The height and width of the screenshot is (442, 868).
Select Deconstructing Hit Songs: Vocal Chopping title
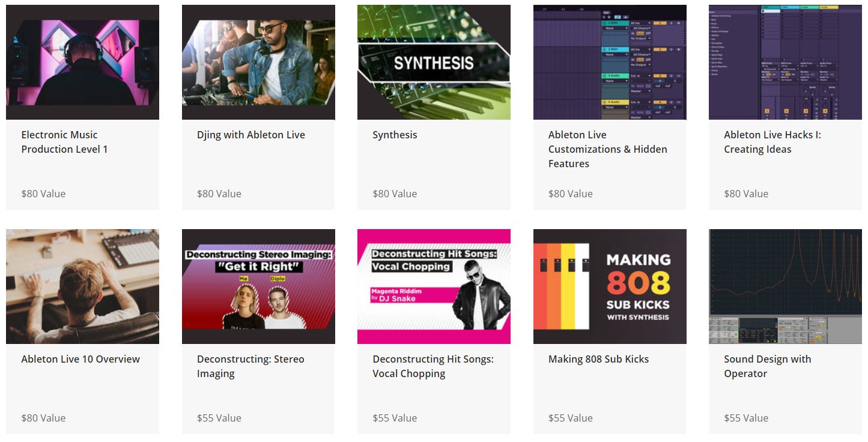click(x=433, y=366)
